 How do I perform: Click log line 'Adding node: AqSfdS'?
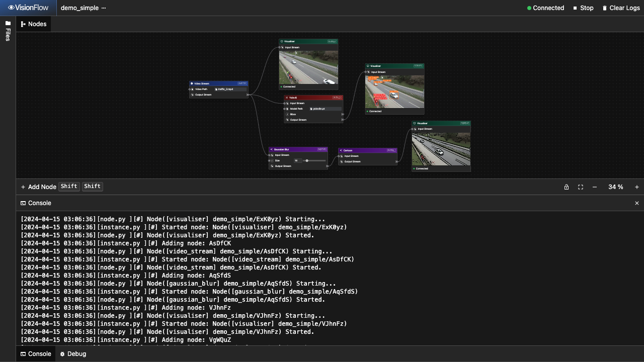point(125,276)
